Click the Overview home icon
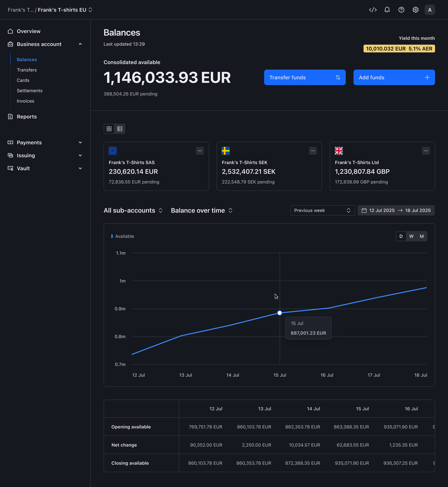The width and height of the screenshot is (448, 487). click(x=10, y=31)
